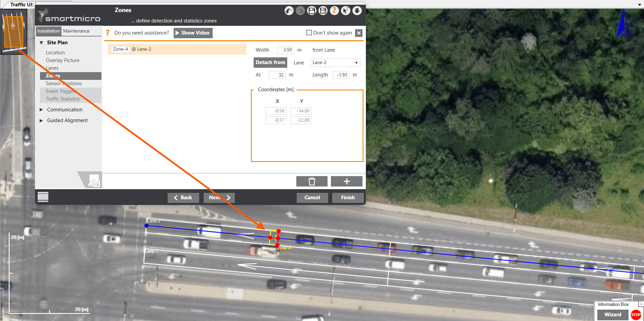Open the Lane-2 lane dropdown
This screenshot has width=644, height=321.
click(x=335, y=63)
